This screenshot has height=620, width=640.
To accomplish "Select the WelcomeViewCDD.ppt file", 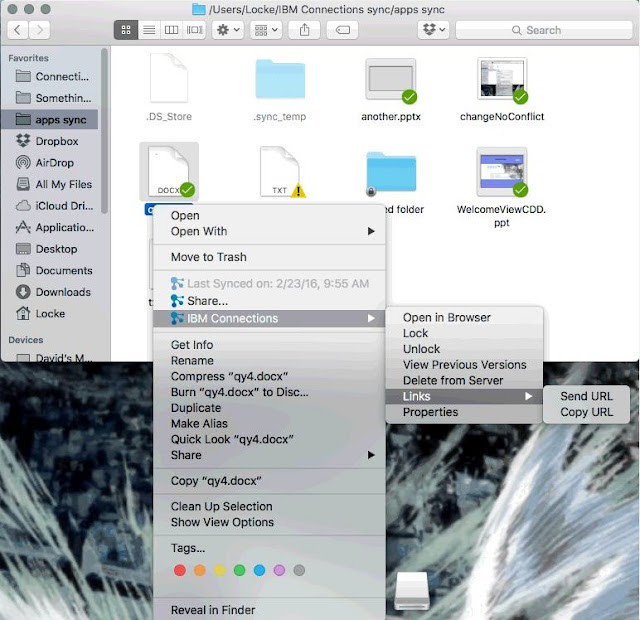I will coord(502,172).
